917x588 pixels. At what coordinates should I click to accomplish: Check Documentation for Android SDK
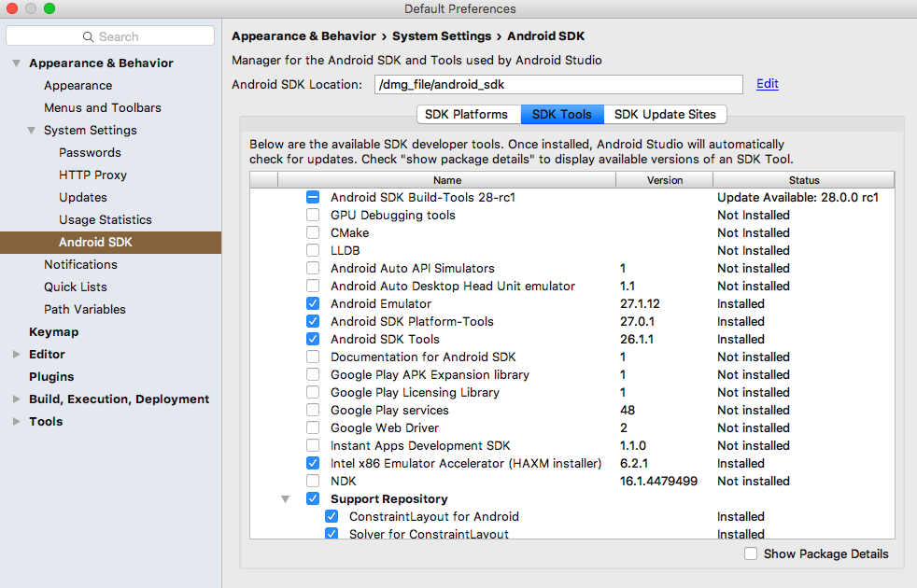click(x=313, y=357)
